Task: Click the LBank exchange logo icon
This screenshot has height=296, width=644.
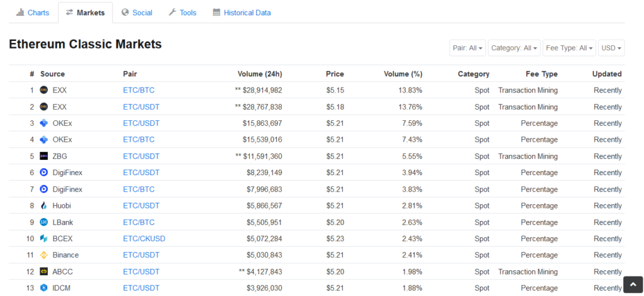Action: click(x=44, y=222)
